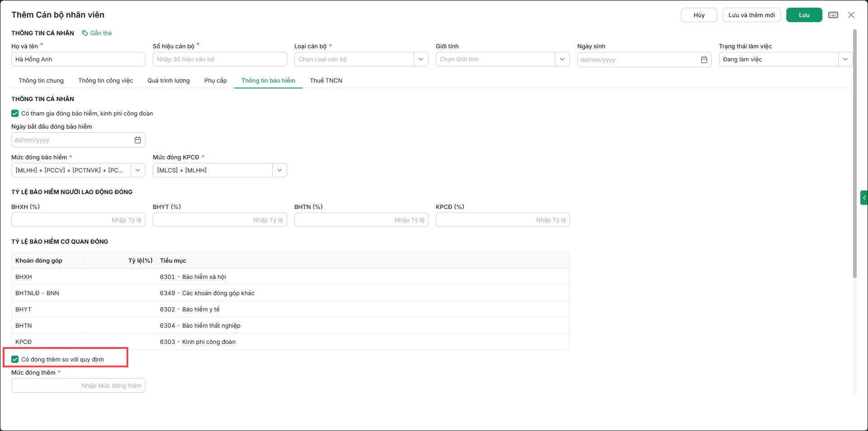Click the BHTN (%) rate field
Viewport: 868px width, 431px height.
(361, 220)
